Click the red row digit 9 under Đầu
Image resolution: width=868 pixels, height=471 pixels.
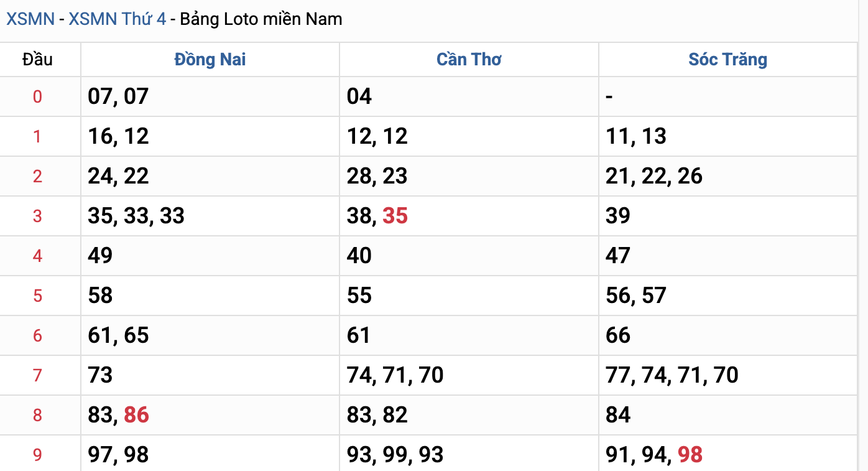point(37,455)
